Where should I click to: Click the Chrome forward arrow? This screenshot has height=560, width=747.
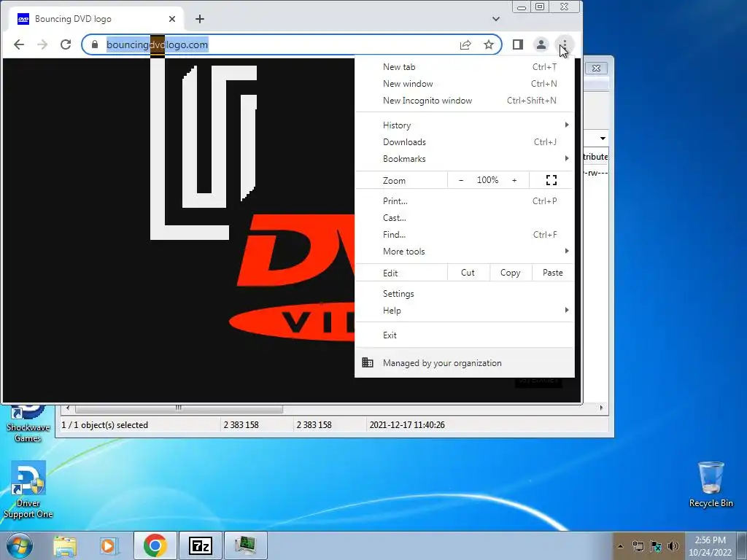pyautogui.click(x=42, y=44)
